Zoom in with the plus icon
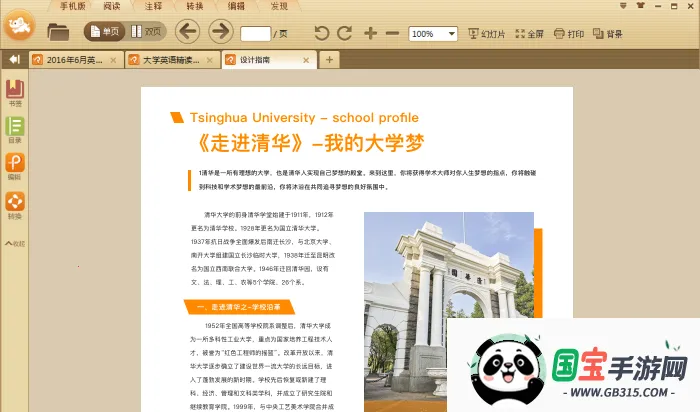This screenshot has height=412, width=700. pos(371,33)
